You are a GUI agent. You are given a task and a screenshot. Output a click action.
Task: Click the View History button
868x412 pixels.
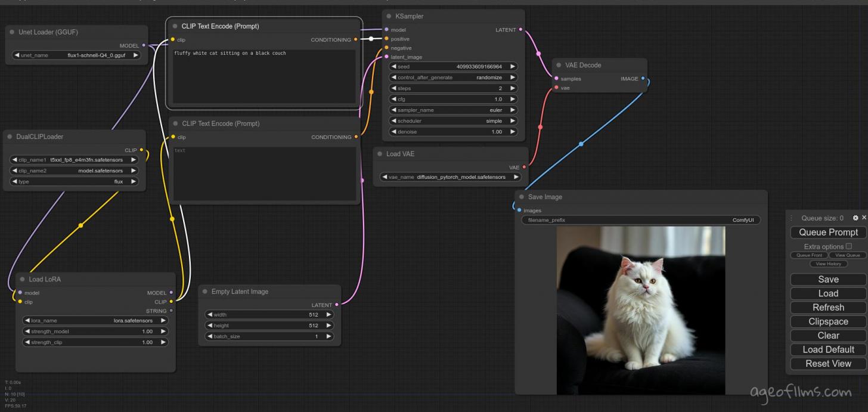(828, 264)
